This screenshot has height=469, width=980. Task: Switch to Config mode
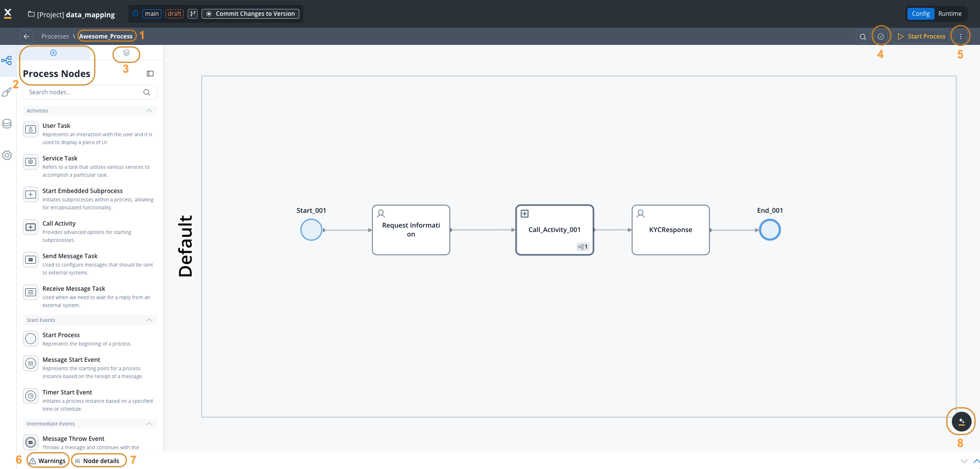(x=921, y=14)
